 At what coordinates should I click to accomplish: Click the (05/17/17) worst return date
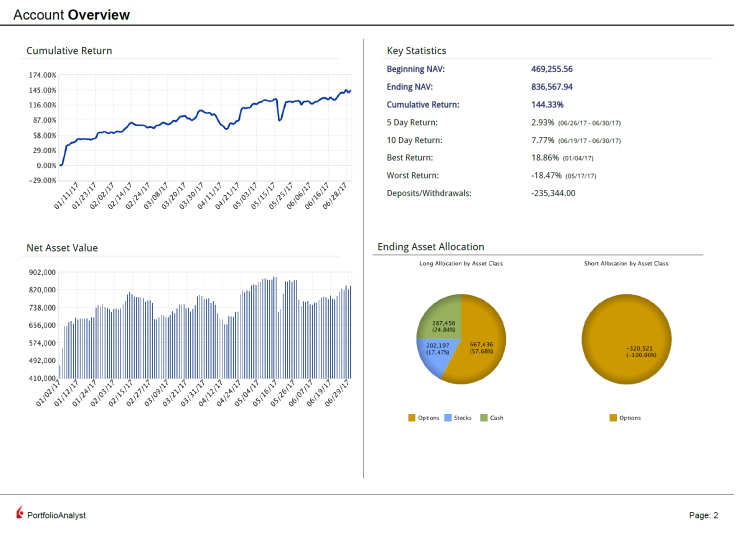(581, 176)
